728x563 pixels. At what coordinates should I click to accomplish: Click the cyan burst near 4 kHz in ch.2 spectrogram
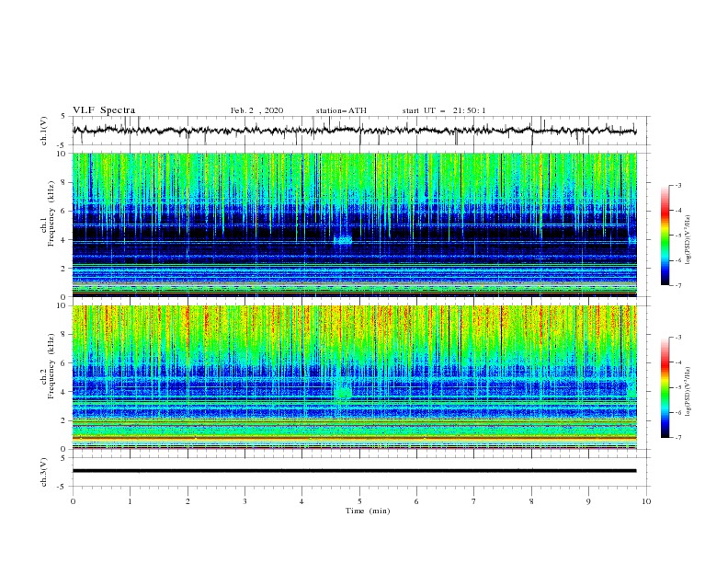[x=343, y=393]
